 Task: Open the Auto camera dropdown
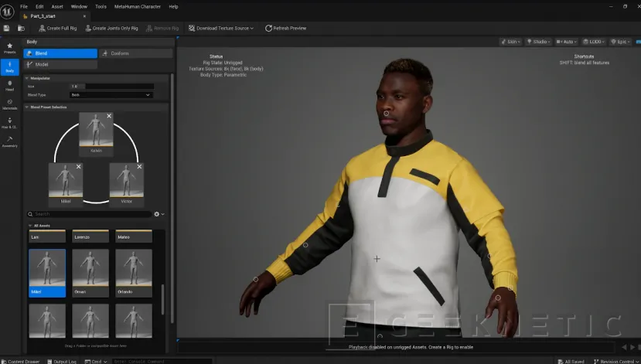(566, 42)
